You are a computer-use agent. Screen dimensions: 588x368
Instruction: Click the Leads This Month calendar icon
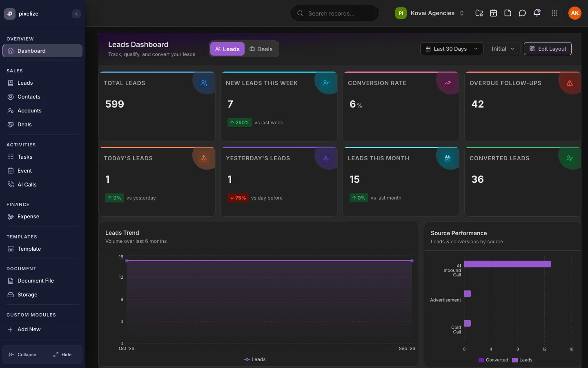click(x=448, y=158)
